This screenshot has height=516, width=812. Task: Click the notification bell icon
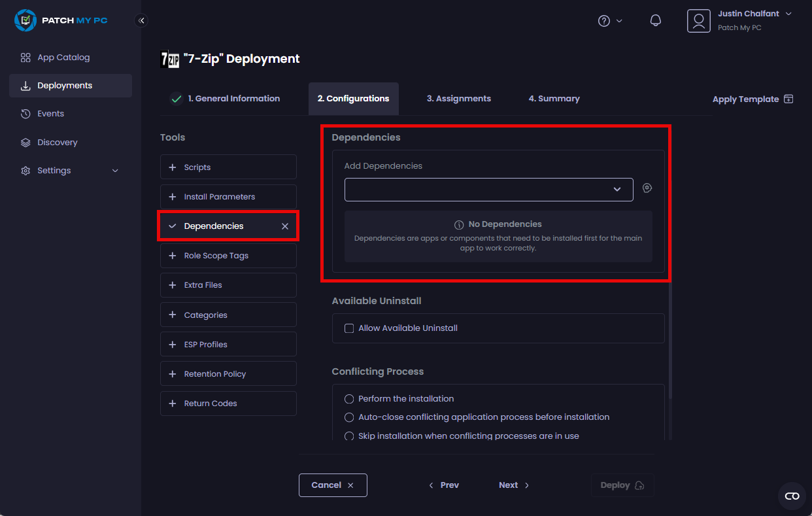[655, 21]
